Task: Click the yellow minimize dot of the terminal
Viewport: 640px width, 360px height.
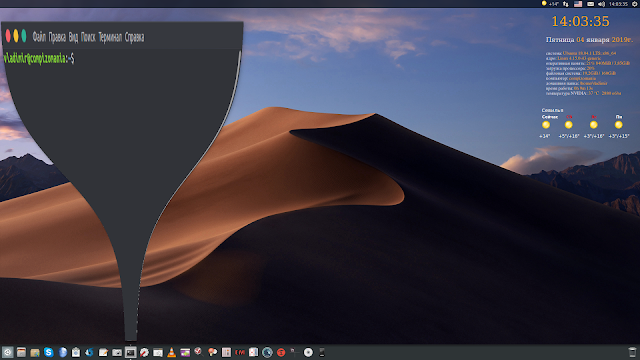Action: (x=16, y=36)
